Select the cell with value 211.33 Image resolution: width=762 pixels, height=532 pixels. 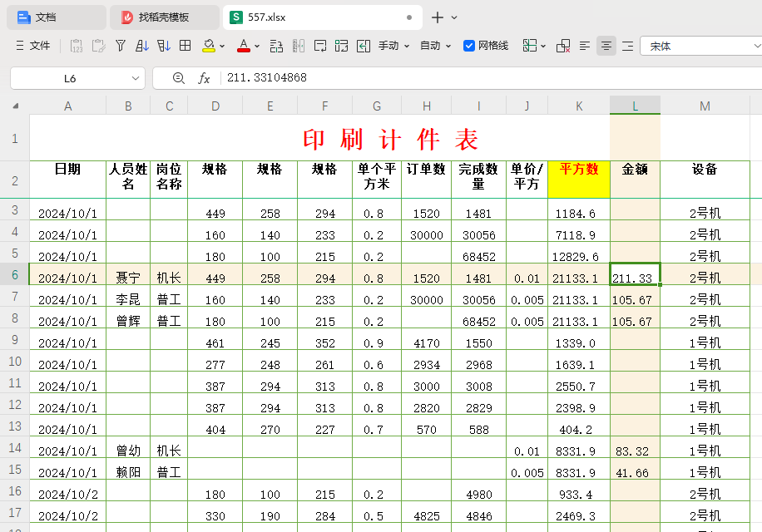pyautogui.click(x=635, y=275)
